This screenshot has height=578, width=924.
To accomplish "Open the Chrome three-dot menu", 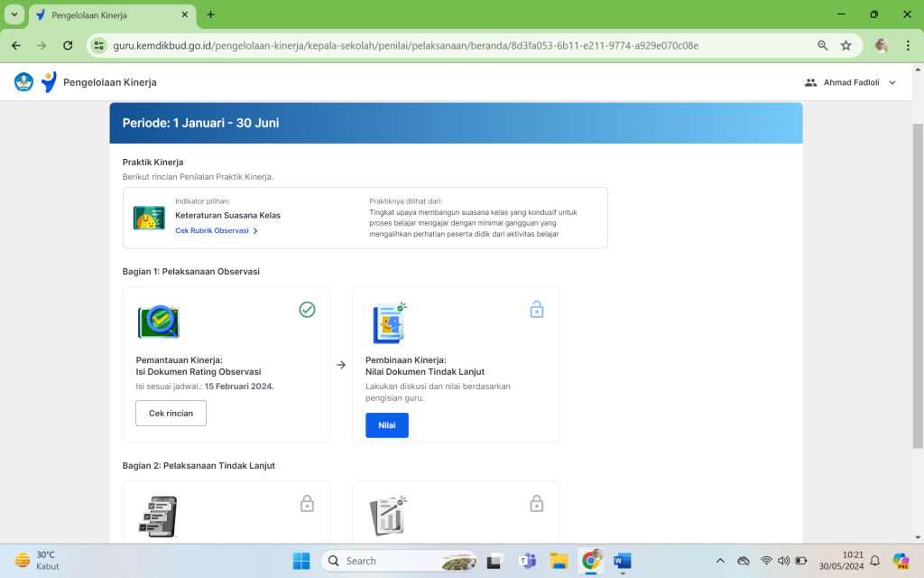I will (908, 45).
